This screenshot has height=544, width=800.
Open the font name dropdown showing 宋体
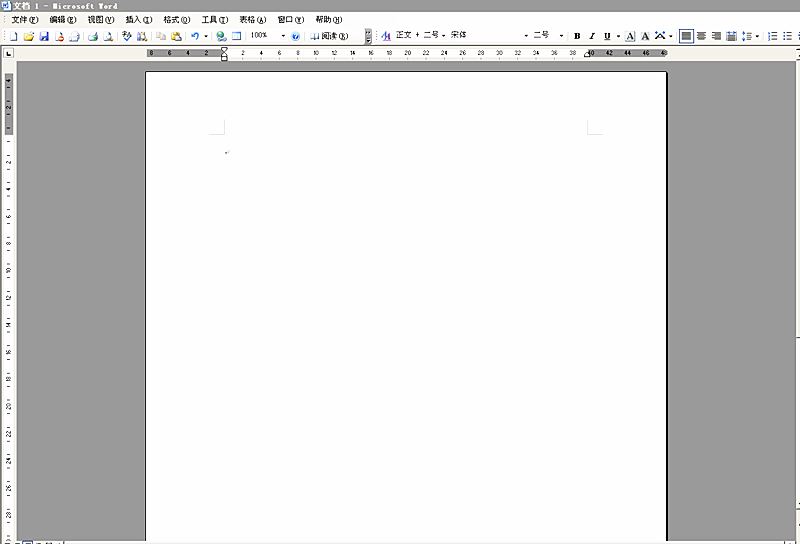[526, 36]
